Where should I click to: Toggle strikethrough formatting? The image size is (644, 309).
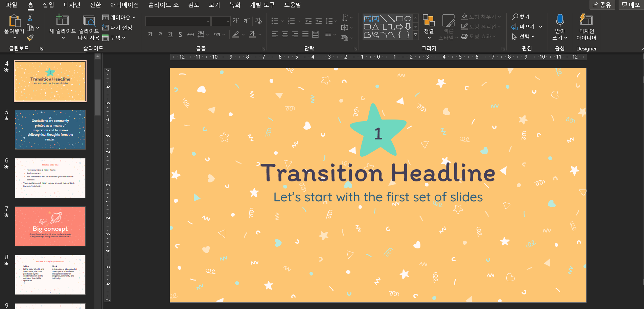[x=191, y=34]
